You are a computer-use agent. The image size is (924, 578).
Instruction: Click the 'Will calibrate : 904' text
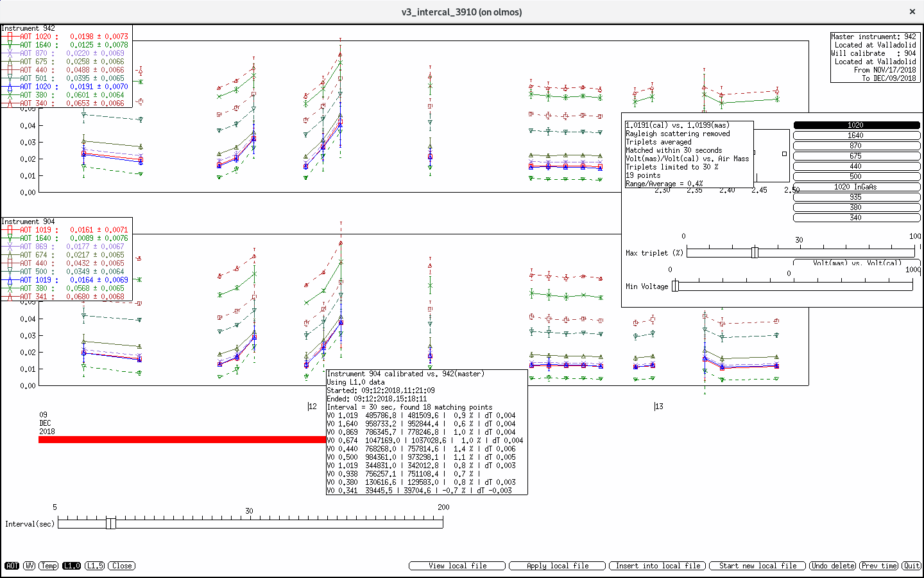874,53
